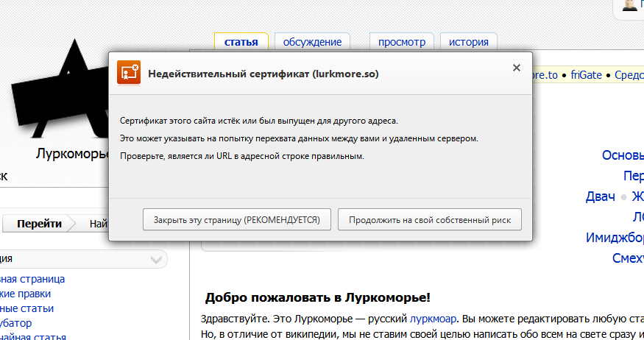Click the invalid certificate warning icon
This screenshot has height=340, width=644.
click(x=129, y=73)
